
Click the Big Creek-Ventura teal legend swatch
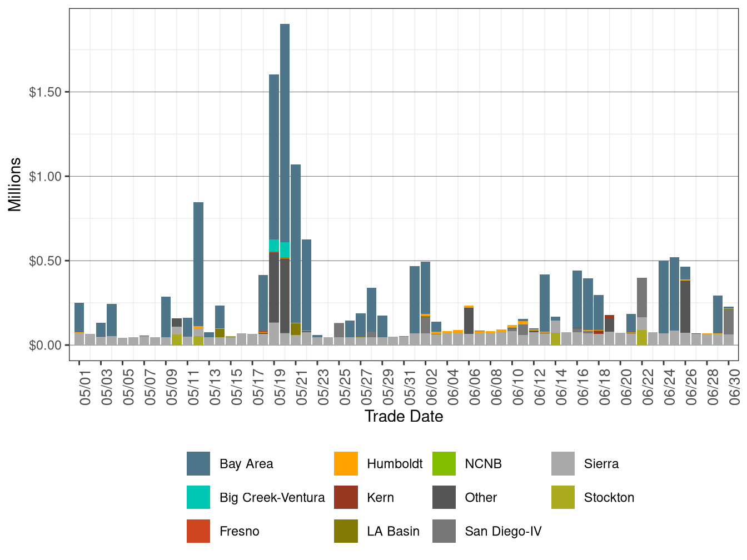(x=198, y=497)
